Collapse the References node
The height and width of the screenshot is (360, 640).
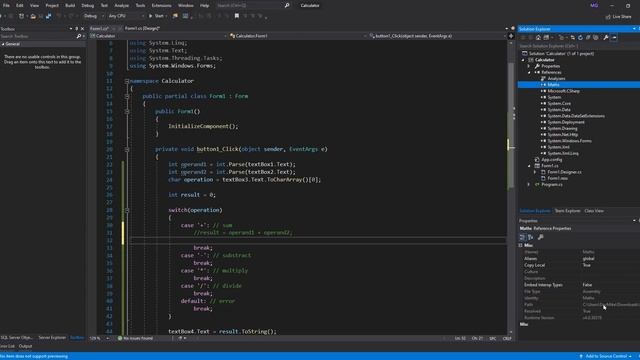tap(529, 72)
